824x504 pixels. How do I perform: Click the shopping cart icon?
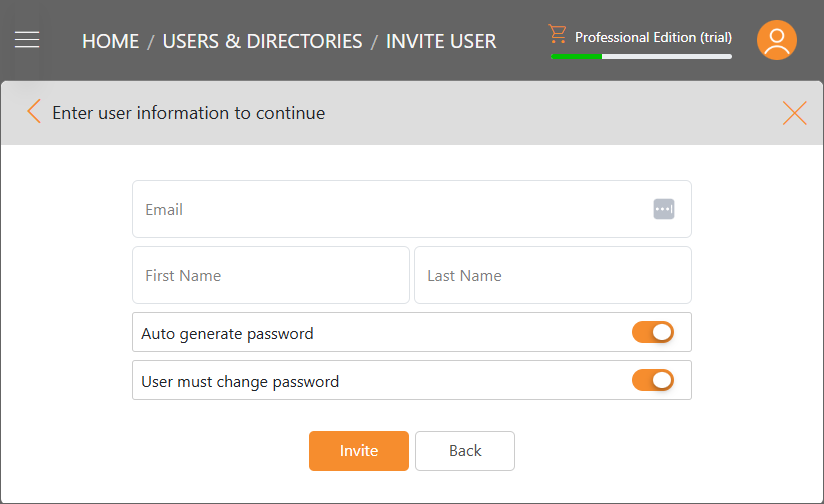(558, 34)
